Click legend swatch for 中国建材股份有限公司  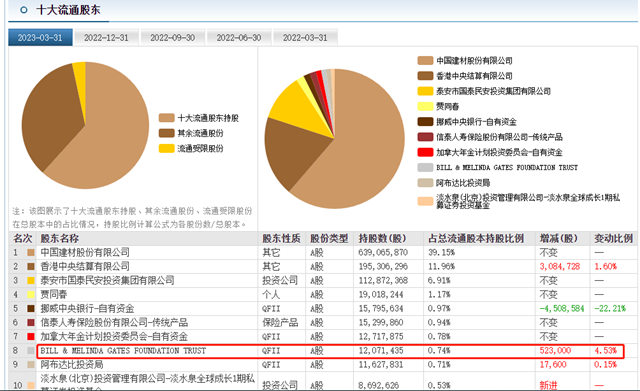tap(425, 60)
